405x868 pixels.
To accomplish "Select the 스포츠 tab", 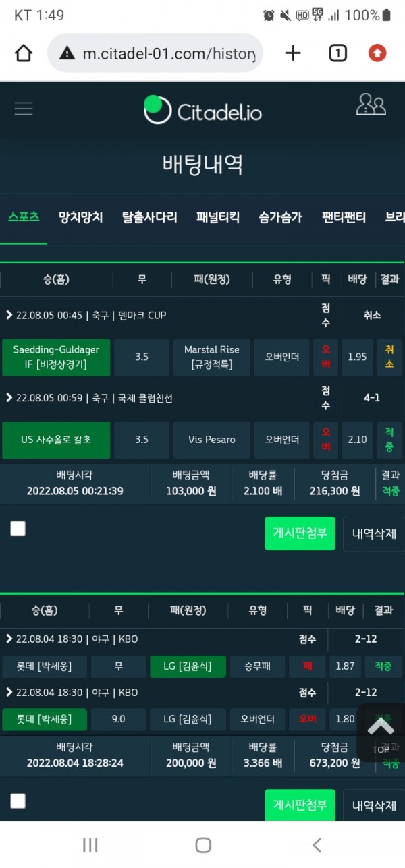I will tap(24, 217).
